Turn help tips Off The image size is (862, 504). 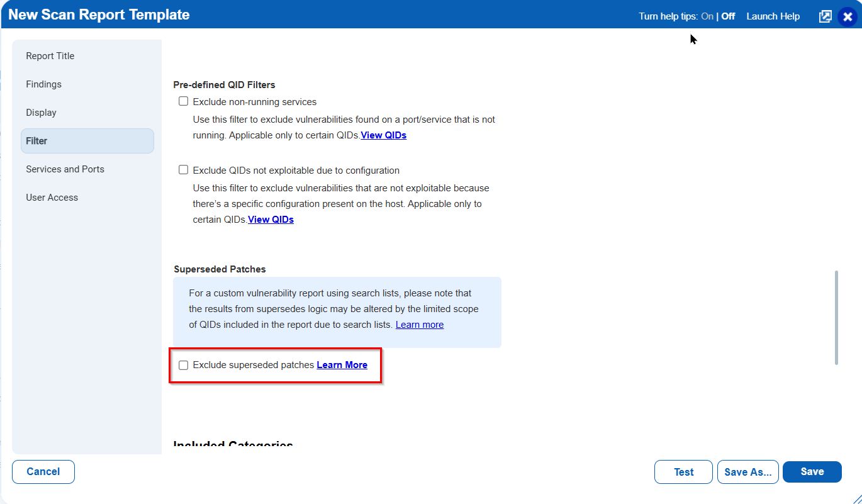click(x=728, y=16)
